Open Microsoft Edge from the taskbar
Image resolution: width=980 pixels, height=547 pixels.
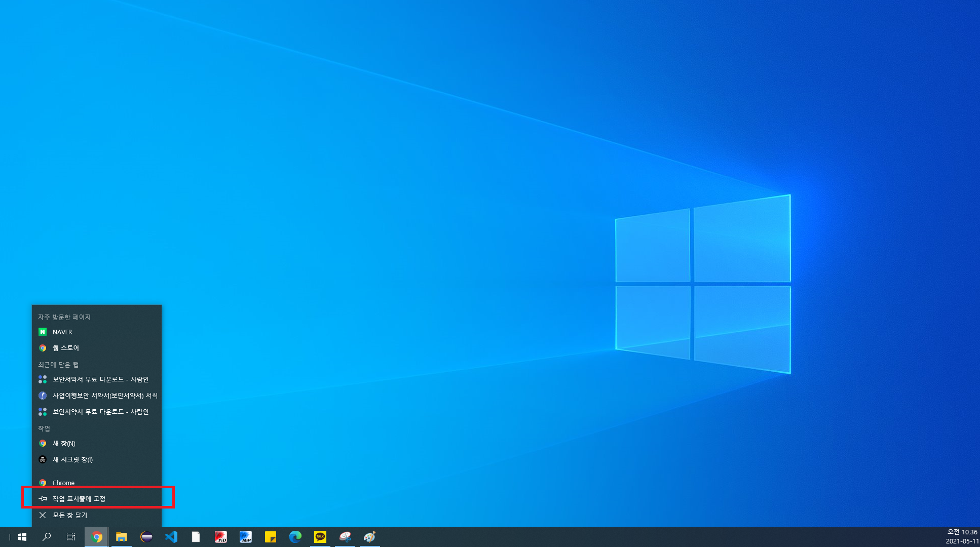click(x=295, y=537)
